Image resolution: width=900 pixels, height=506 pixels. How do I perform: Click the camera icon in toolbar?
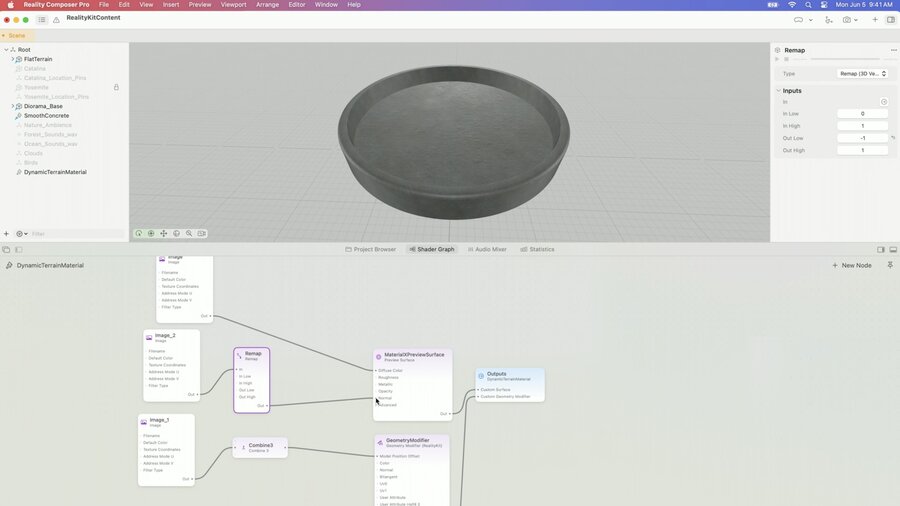847,20
